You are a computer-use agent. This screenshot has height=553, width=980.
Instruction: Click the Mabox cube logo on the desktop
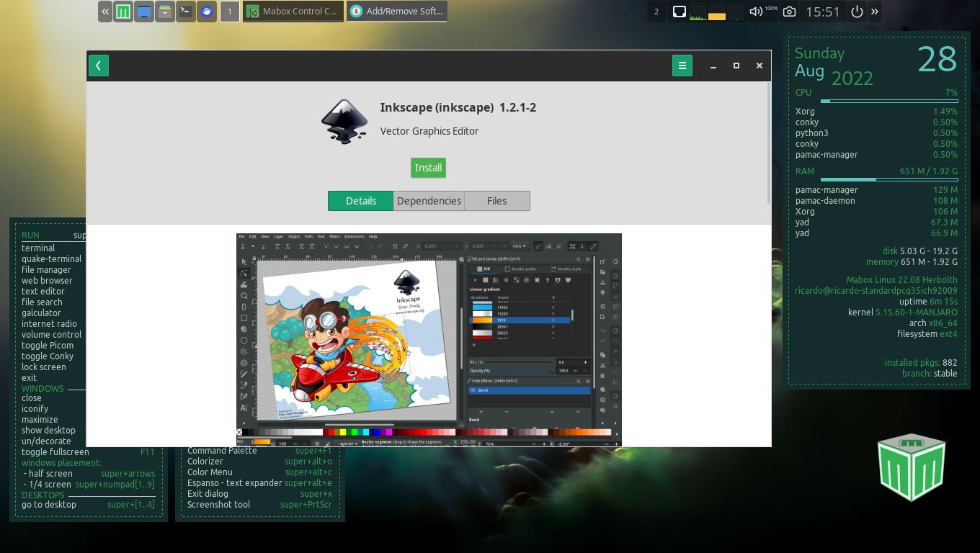(912, 467)
